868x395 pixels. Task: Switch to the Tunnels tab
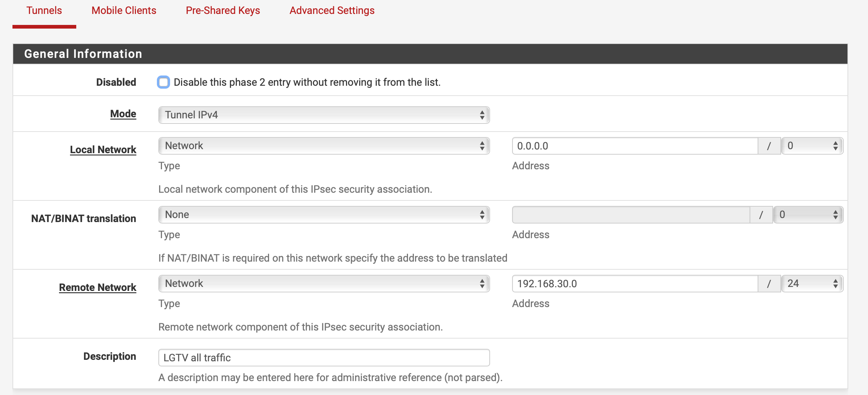tap(44, 11)
